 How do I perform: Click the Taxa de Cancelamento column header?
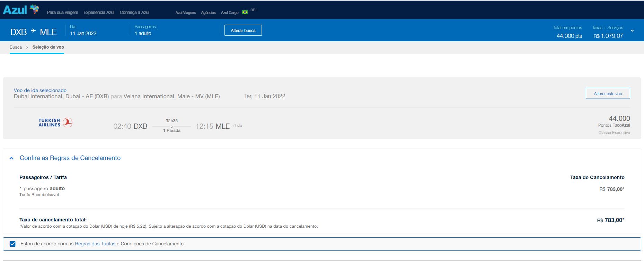pyautogui.click(x=597, y=177)
